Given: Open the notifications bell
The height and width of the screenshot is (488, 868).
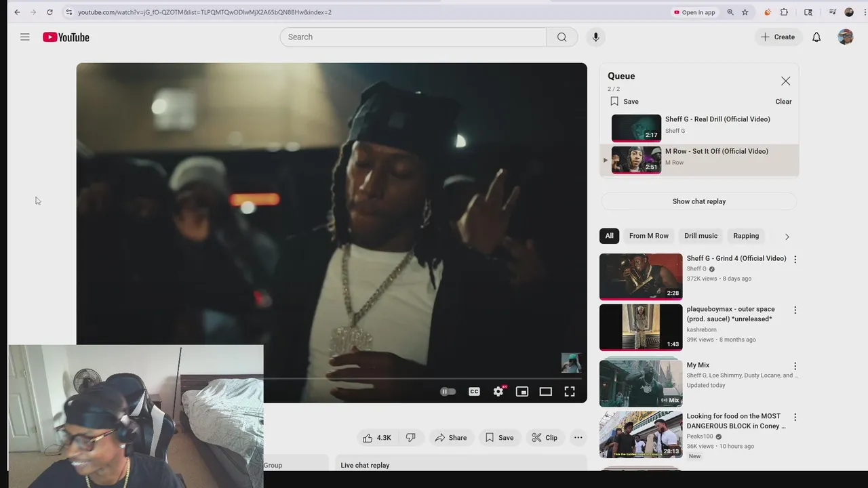Looking at the screenshot, I should (x=816, y=37).
